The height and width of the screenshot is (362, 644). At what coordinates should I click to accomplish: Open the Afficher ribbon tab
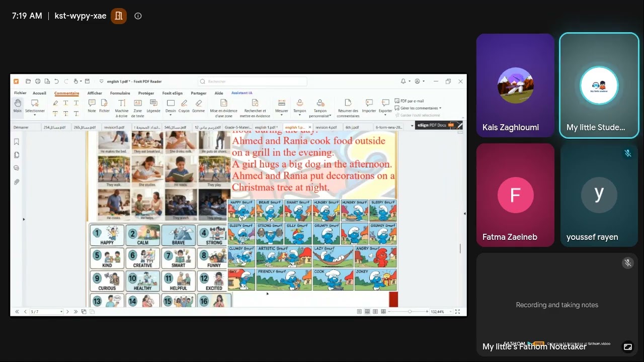(95, 93)
